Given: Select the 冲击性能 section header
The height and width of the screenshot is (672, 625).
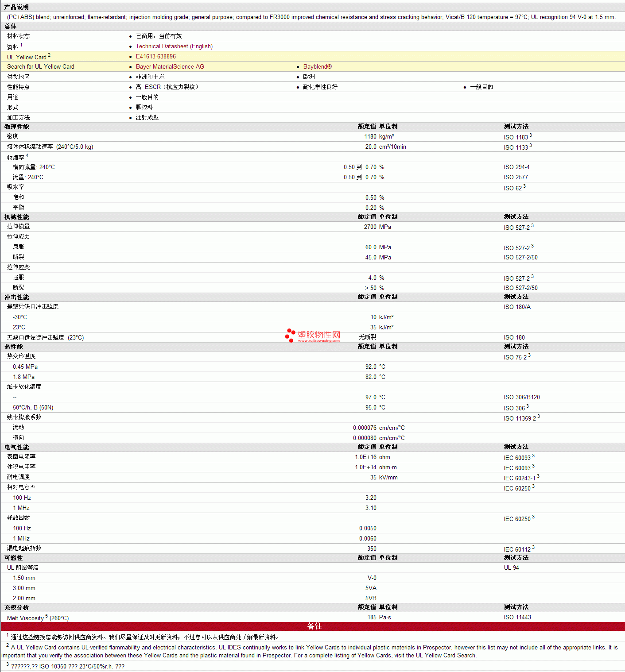Looking at the screenshot, I should point(16,297).
